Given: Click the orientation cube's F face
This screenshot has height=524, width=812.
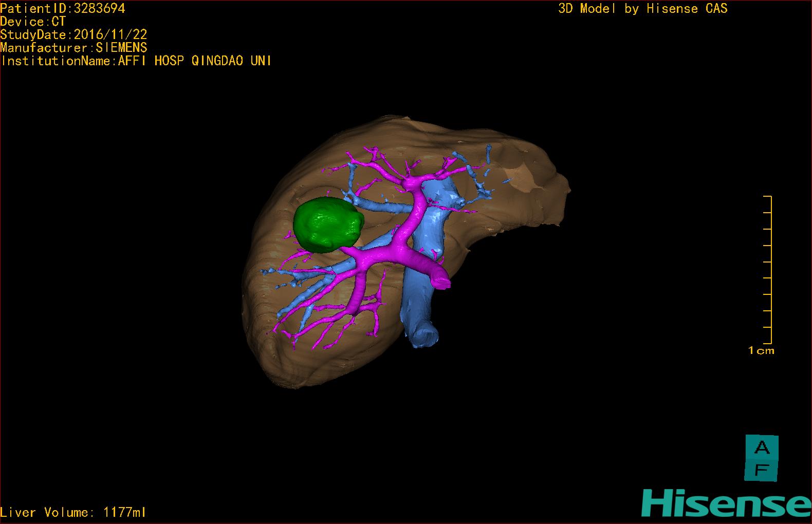Looking at the screenshot, I should (762, 470).
